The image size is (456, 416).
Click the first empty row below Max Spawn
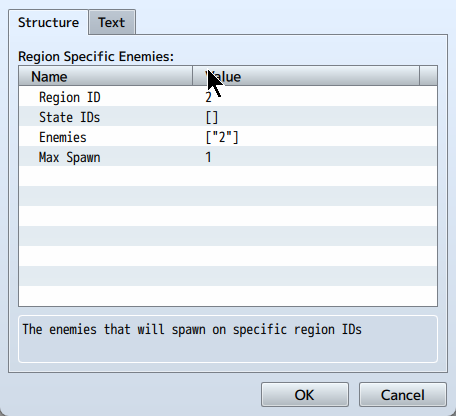[228, 176]
